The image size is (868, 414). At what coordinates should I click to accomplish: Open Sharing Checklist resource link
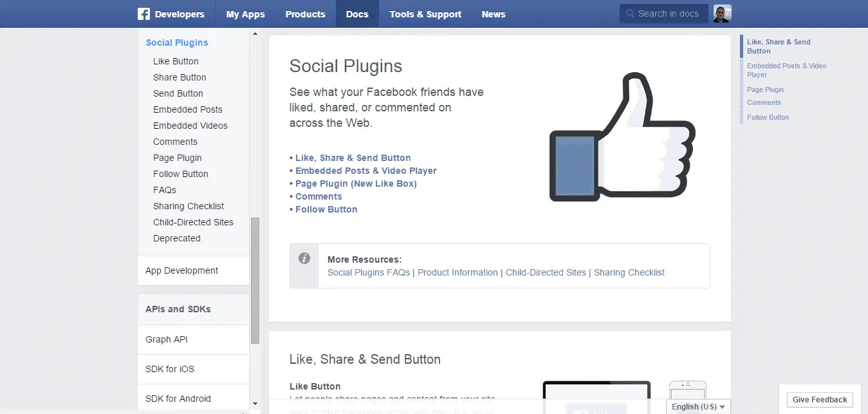[x=629, y=272]
